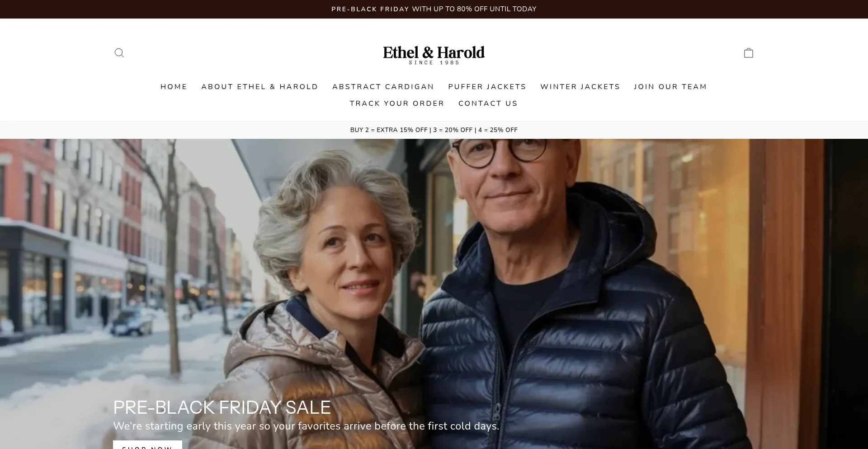Open the shopping bag cart icon
Viewport: 868px width, 449px height.
tap(749, 53)
